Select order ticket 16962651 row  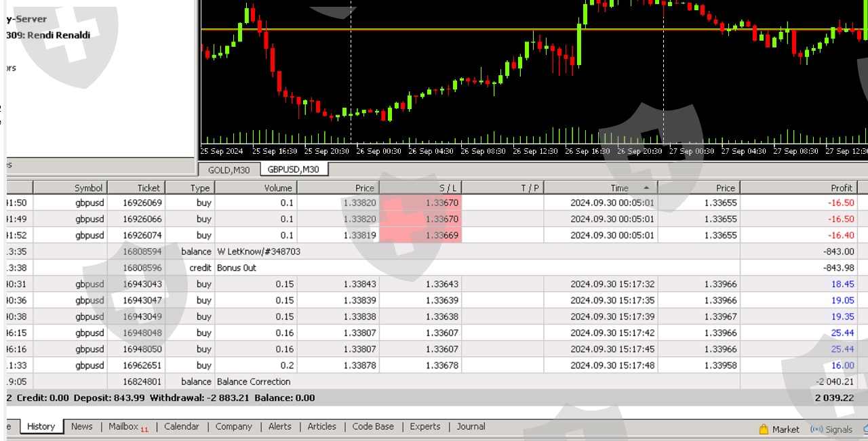coord(142,365)
